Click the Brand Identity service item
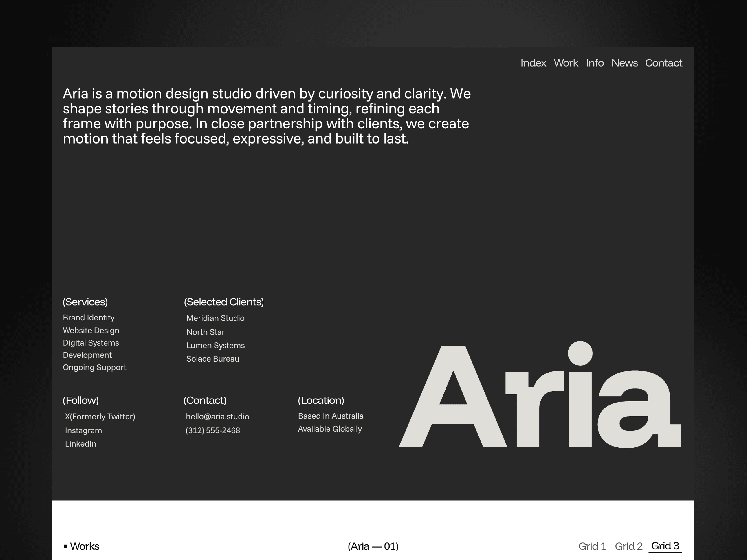747x560 pixels. [x=88, y=318]
